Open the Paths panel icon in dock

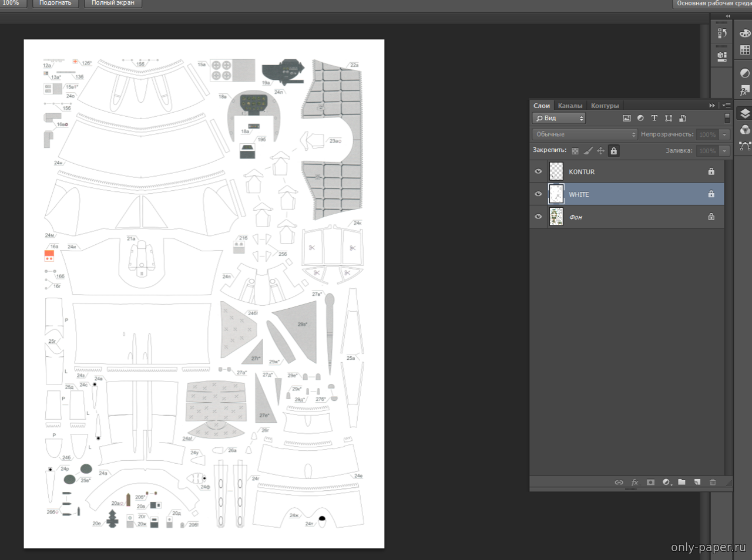pos(744,146)
